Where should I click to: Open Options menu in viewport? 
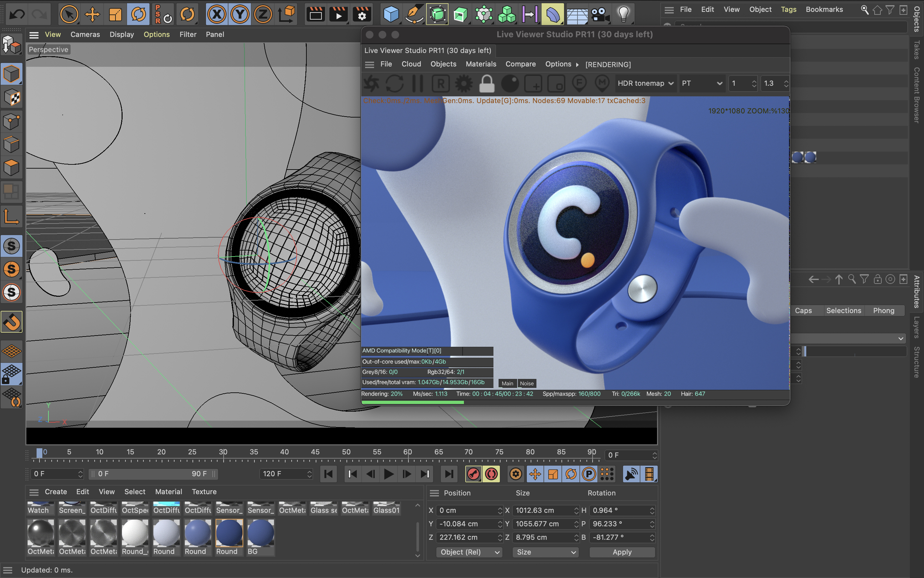coord(157,34)
